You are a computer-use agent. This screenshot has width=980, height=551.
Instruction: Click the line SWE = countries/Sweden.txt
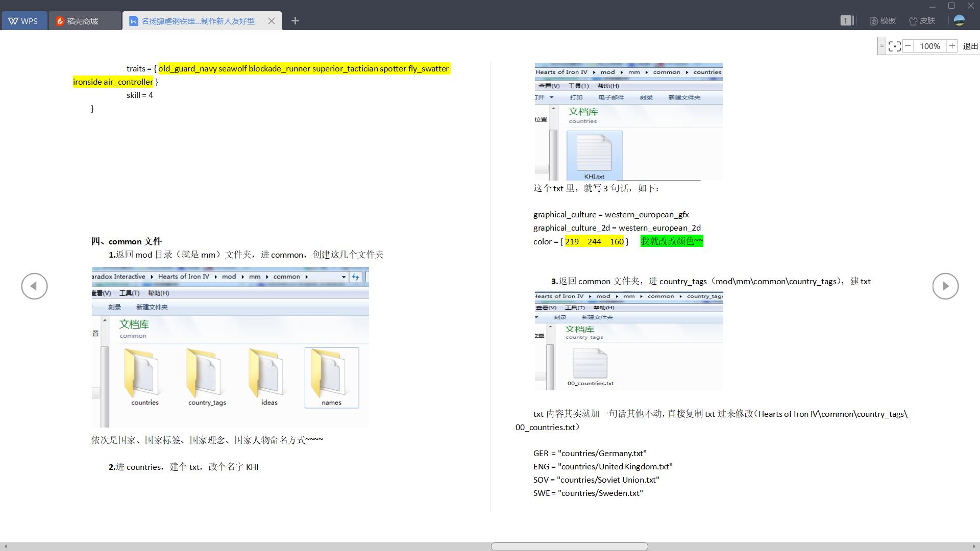tap(588, 493)
